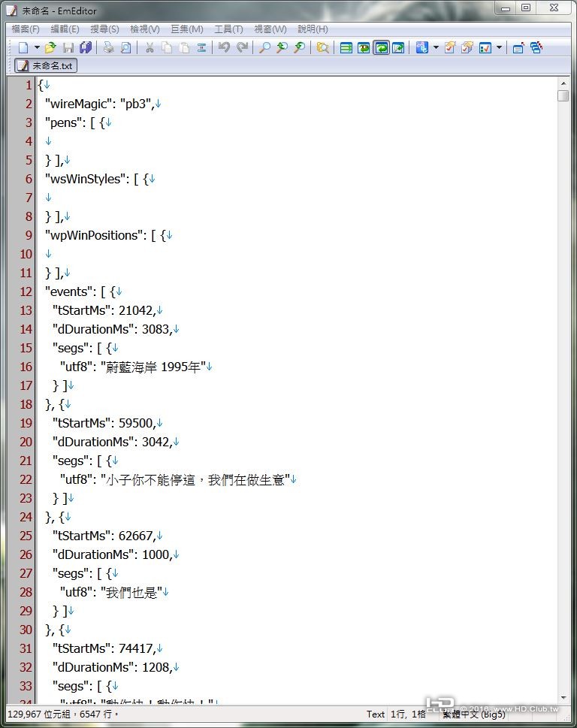This screenshot has width=577, height=728.
Task: Save the file with the floppy icon
Action: 68,47
